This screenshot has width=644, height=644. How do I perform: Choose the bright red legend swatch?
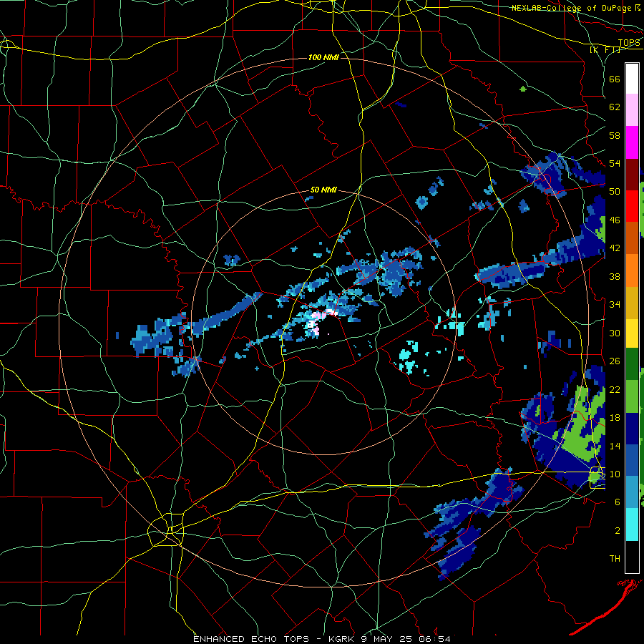[632, 206]
